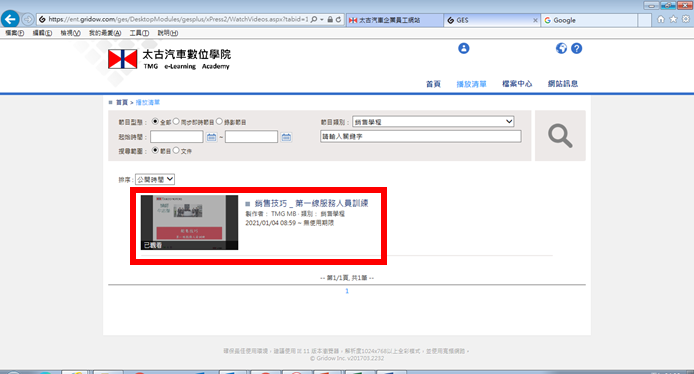This screenshot has width=694, height=374.
Task: Open the 檢視(V) menu
Action: pos(70,33)
